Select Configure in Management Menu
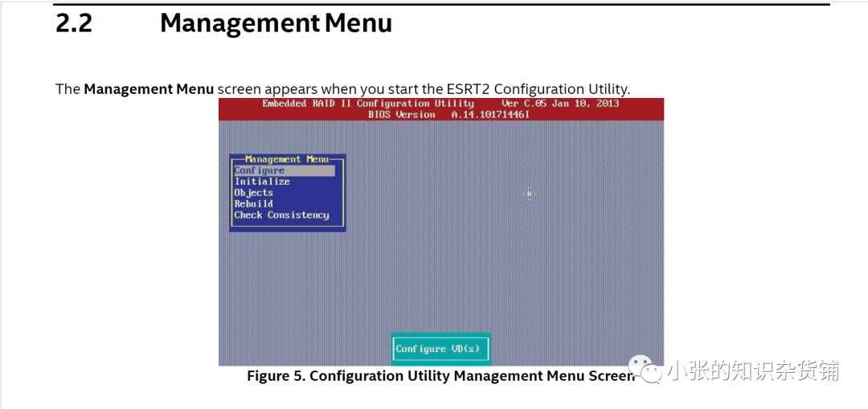868x409 pixels. pos(284,170)
